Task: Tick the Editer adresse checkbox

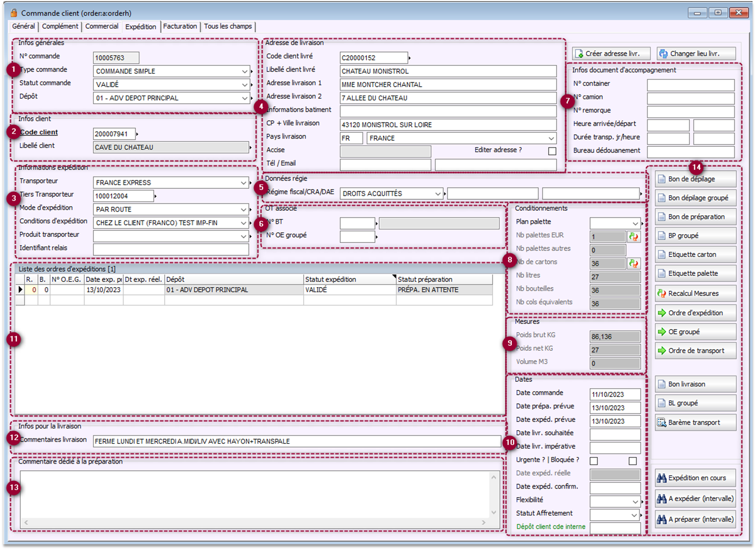Action: (x=552, y=151)
